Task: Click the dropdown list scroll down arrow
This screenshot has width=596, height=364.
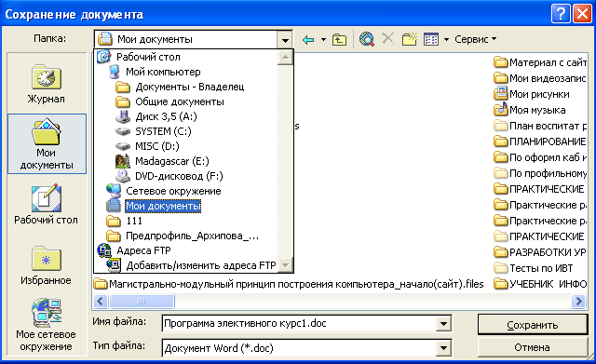Action: point(285,264)
